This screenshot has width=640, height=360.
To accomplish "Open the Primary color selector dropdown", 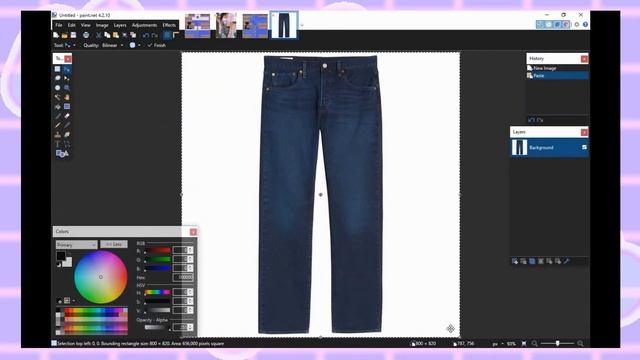I will [x=76, y=244].
